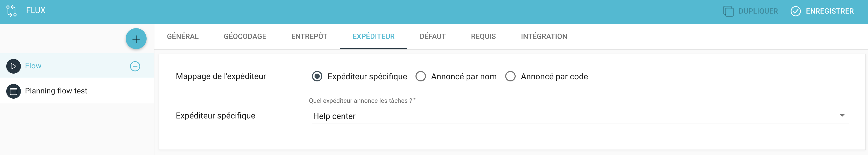Open the Intégration tab
This screenshot has width=868, height=155.
[544, 36]
